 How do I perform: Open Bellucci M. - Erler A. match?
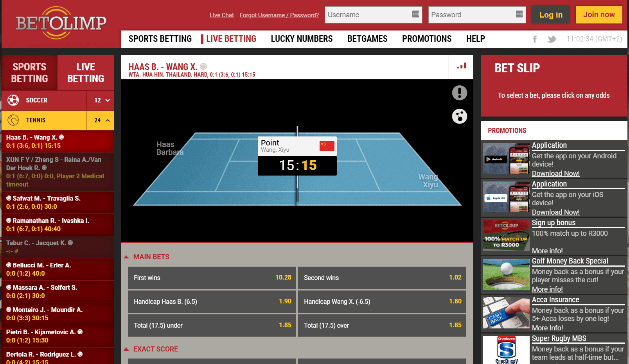point(58,269)
